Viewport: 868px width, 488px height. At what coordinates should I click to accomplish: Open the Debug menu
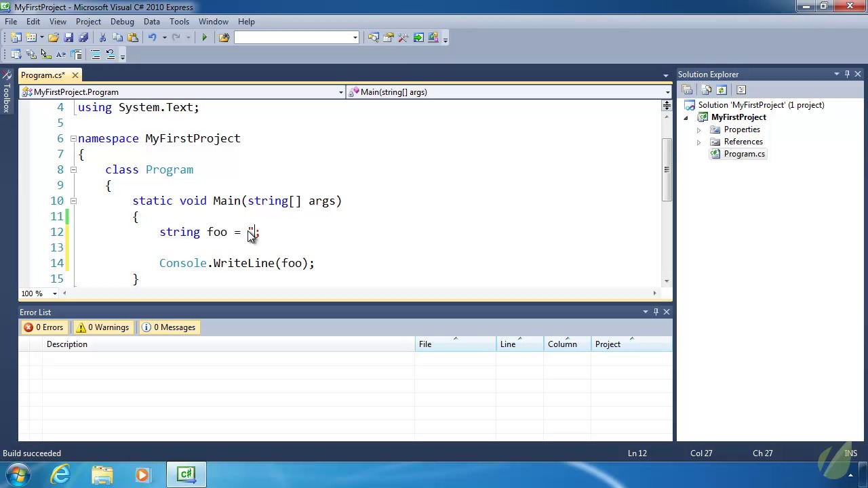click(122, 22)
